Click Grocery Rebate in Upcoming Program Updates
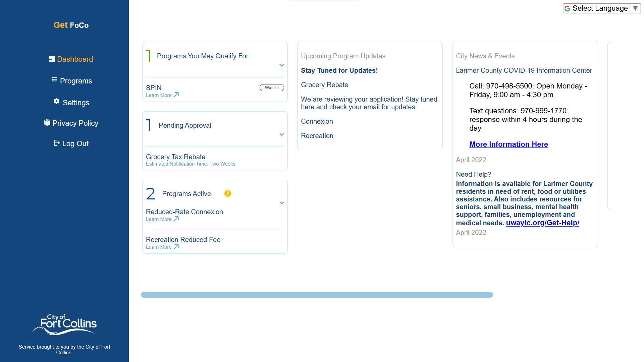 (x=324, y=85)
